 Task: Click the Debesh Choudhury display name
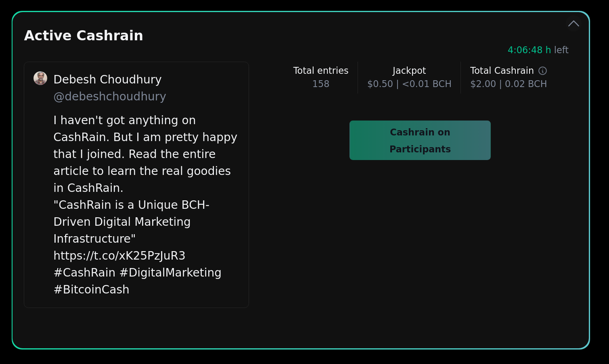[107, 79]
